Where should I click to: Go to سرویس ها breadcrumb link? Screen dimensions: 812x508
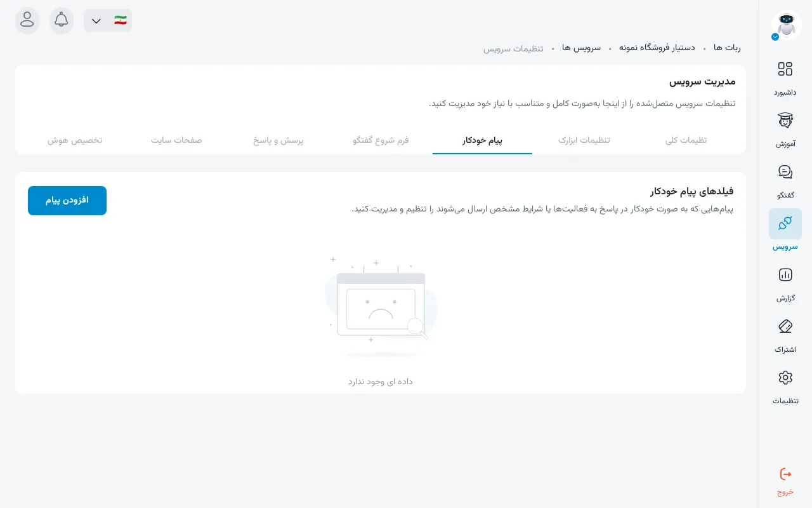582,48
